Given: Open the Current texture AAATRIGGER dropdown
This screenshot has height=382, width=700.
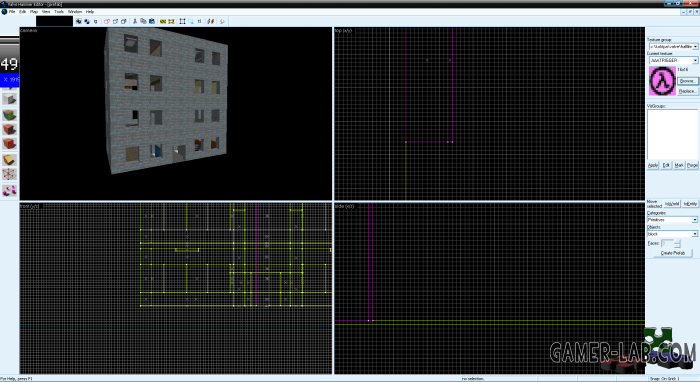Looking at the screenshot, I should coord(695,60).
